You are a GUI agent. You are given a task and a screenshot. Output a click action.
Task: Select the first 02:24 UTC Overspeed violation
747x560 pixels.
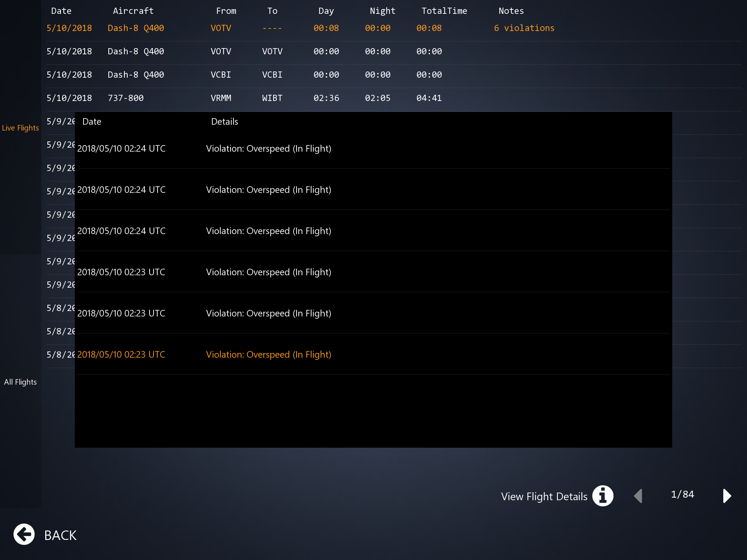(268, 149)
